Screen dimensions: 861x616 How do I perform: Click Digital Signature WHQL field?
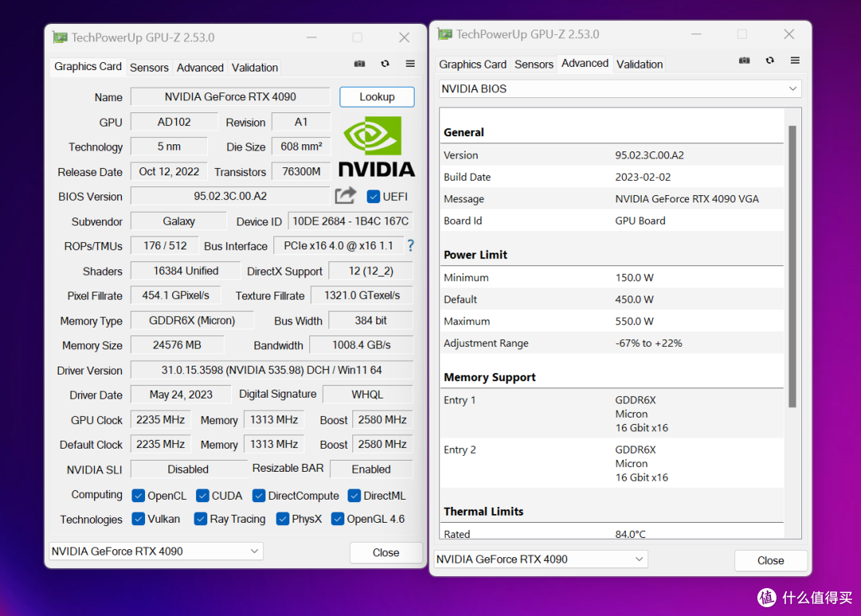368,394
